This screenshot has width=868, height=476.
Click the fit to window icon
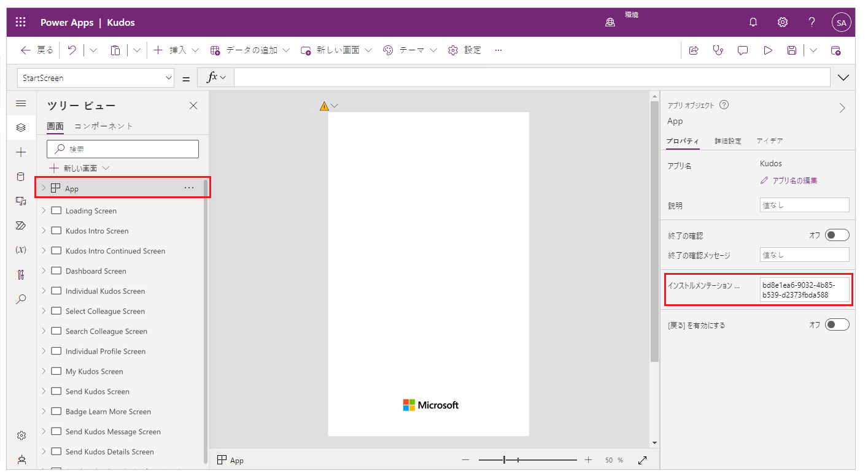(643, 460)
